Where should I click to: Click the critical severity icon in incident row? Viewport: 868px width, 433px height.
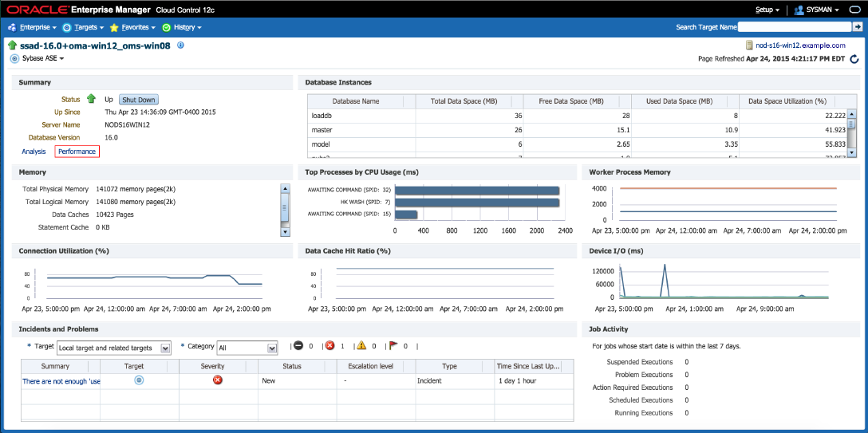(218, 380)
